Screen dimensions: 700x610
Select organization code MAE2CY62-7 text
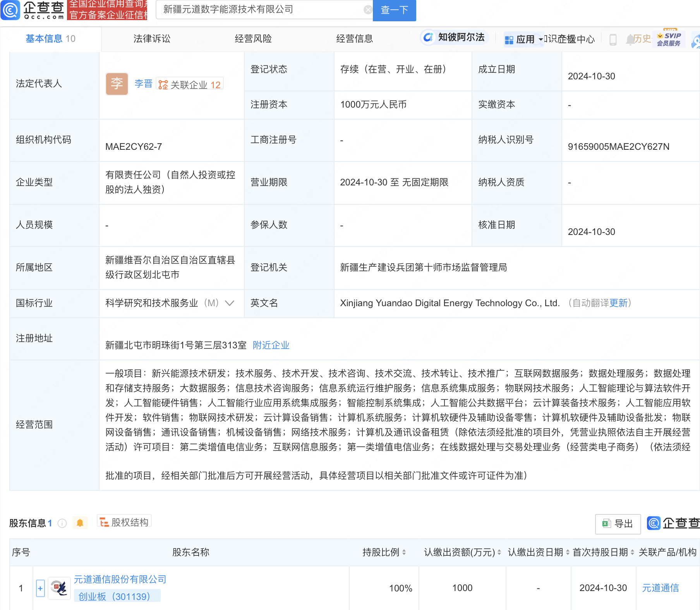134,147
